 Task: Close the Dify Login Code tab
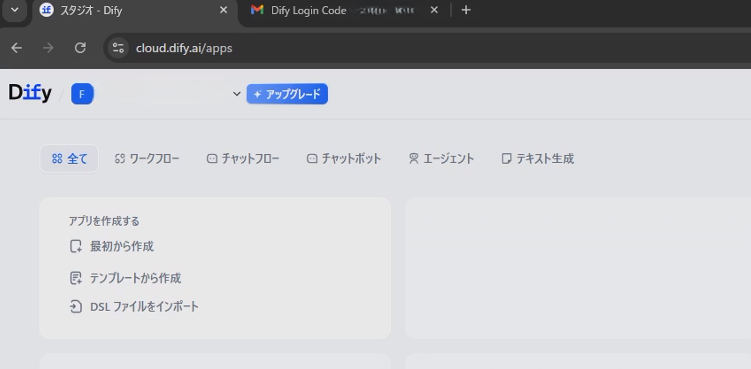[x=434, y=10]
